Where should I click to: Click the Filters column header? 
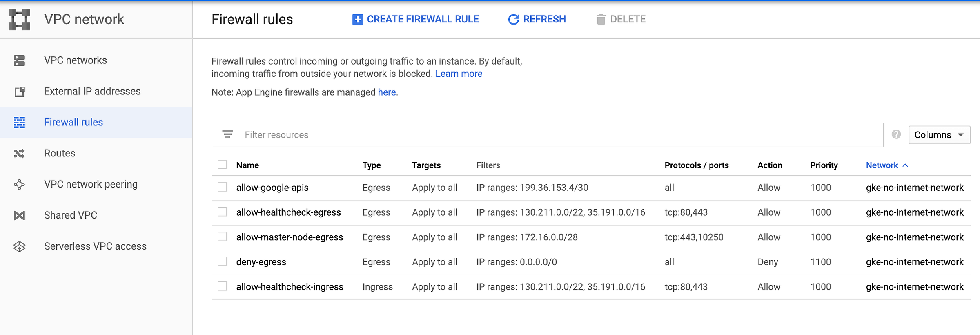tap(488, 165)
